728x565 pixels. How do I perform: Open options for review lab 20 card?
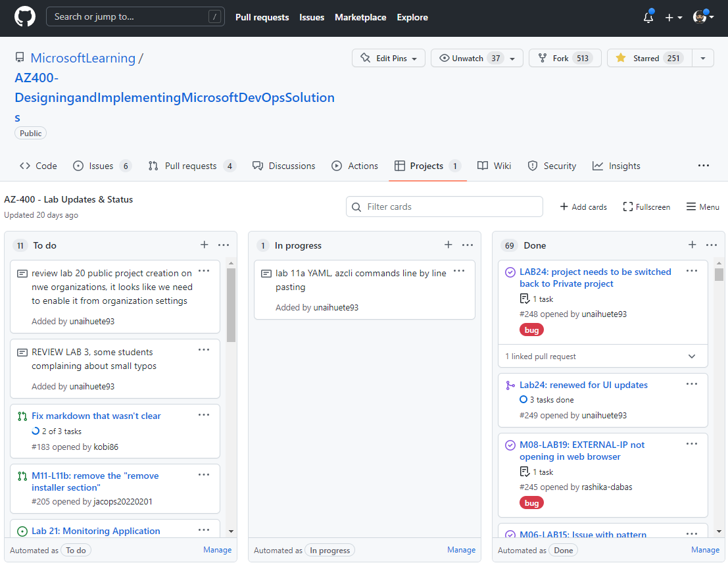[x=204, y=271]
